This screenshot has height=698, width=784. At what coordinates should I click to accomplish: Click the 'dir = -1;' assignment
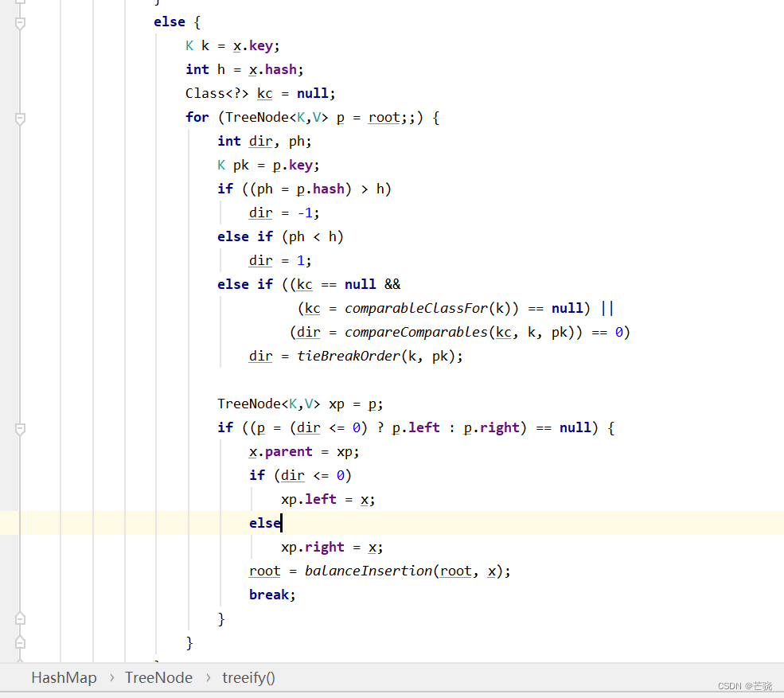coord(284,213)
